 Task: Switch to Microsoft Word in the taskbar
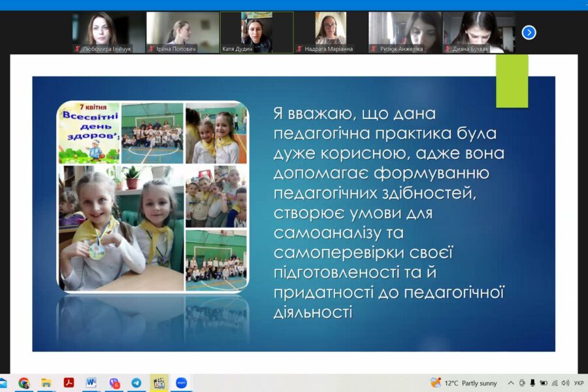[x=91, y=383]
